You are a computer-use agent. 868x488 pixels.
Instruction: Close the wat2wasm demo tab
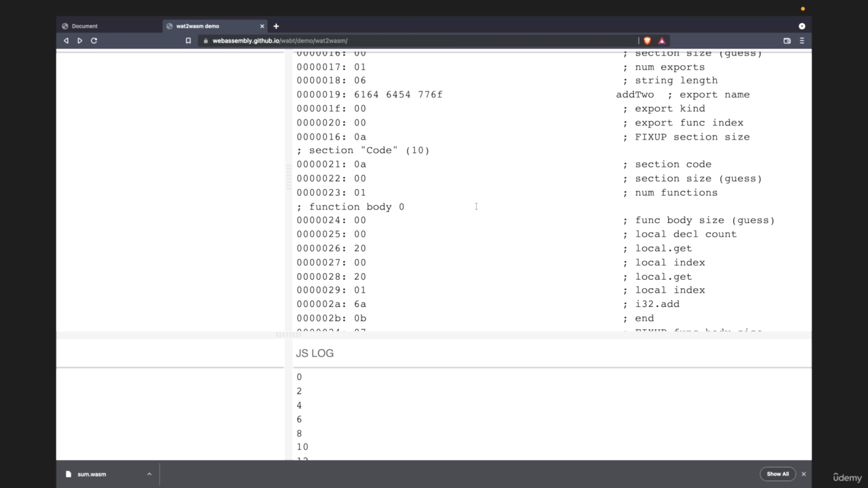click(x=262, y=26)
